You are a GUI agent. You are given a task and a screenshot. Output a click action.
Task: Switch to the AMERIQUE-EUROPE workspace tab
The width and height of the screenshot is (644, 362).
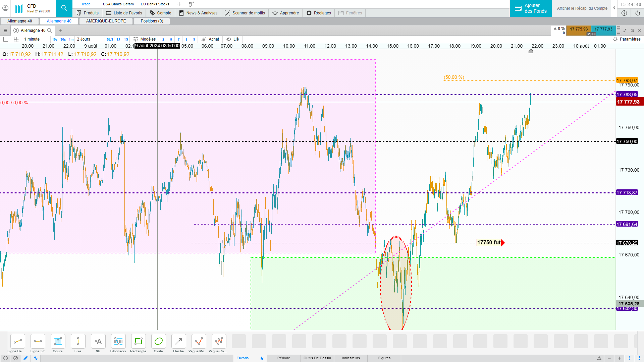point(106,21)
